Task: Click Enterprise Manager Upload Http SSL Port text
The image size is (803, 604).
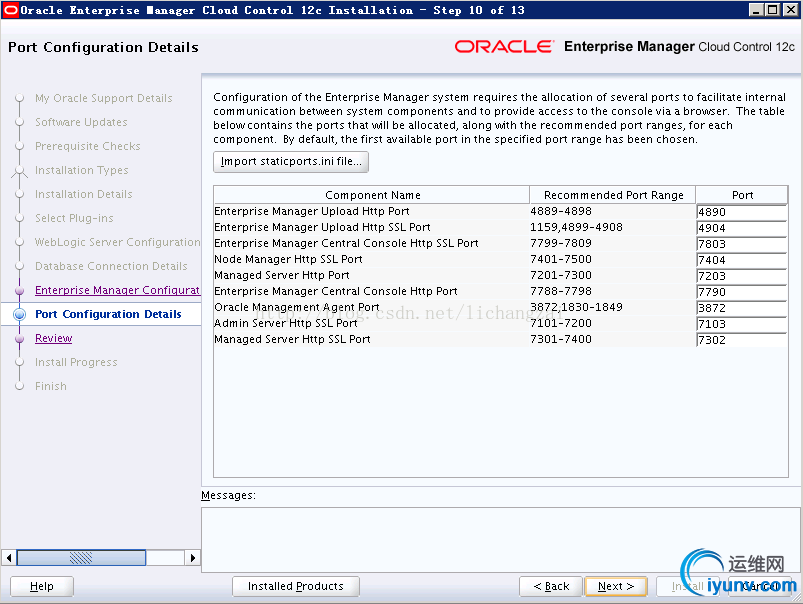Action: point(322,227)
